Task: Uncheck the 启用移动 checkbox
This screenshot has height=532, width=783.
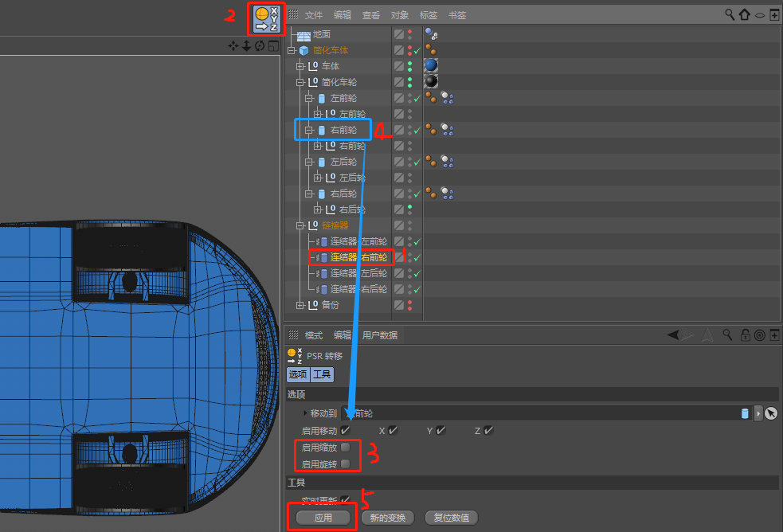Action: 345,430
